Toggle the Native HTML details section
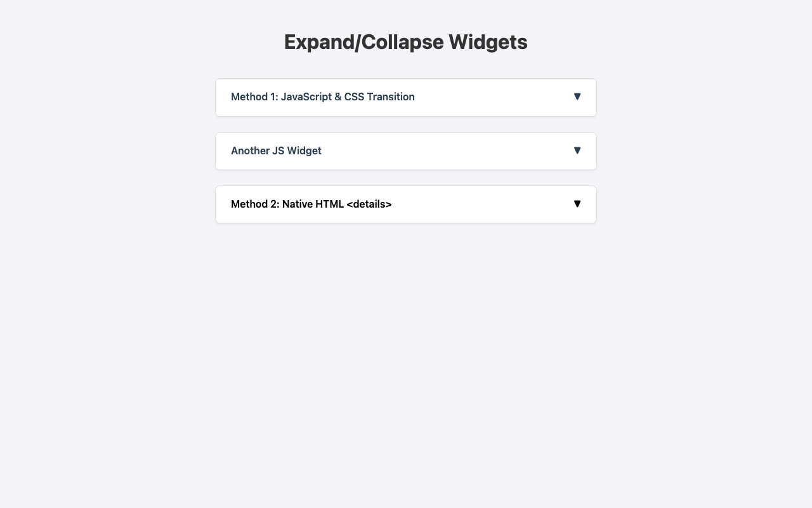 tap(405, 204)
